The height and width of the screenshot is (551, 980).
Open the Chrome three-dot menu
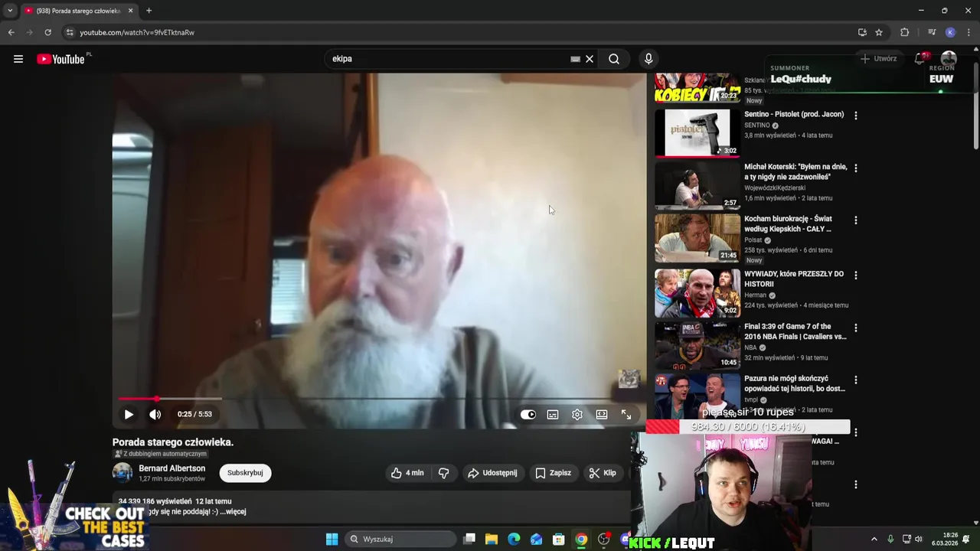[x=969, y=32]
